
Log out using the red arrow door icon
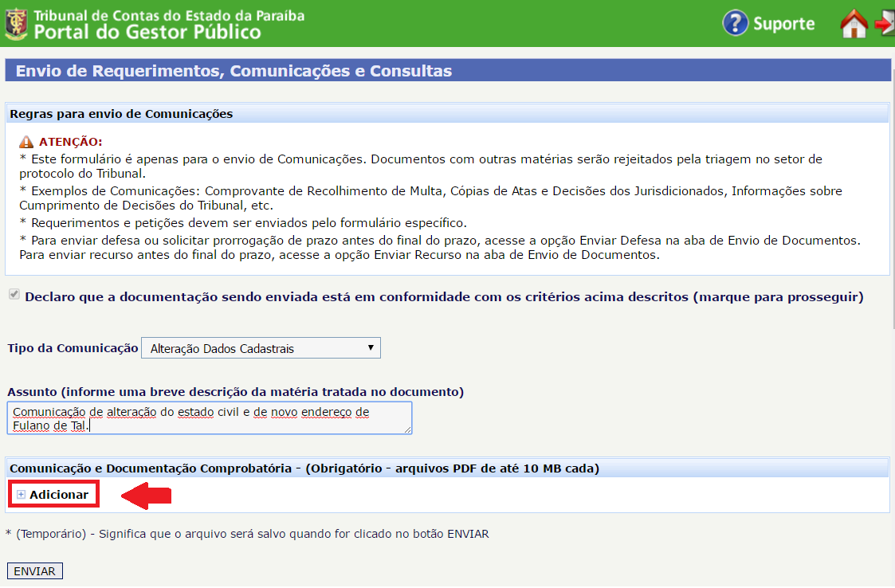[885, 23]
